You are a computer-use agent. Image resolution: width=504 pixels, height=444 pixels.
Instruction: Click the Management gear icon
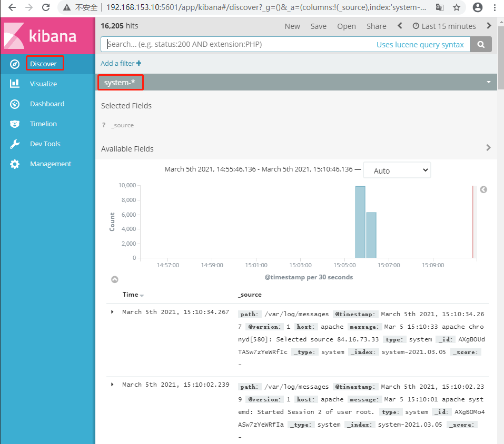point(14,164)
